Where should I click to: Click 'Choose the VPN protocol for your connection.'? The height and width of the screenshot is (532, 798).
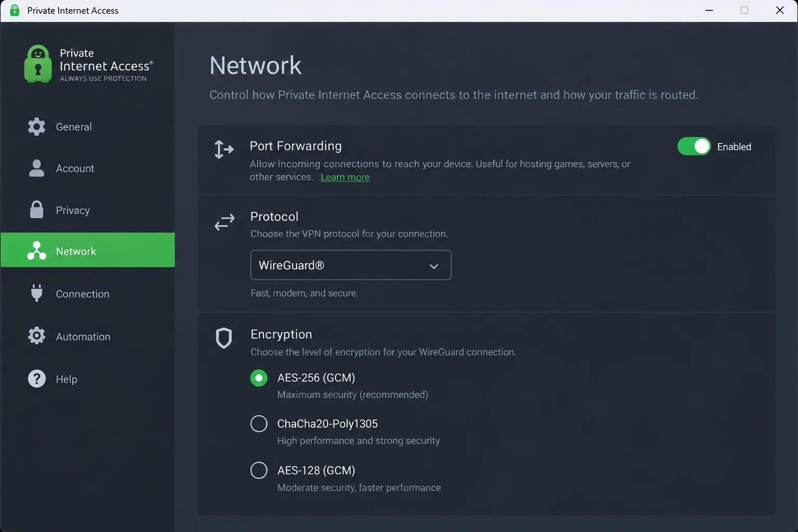pos(349,234)
